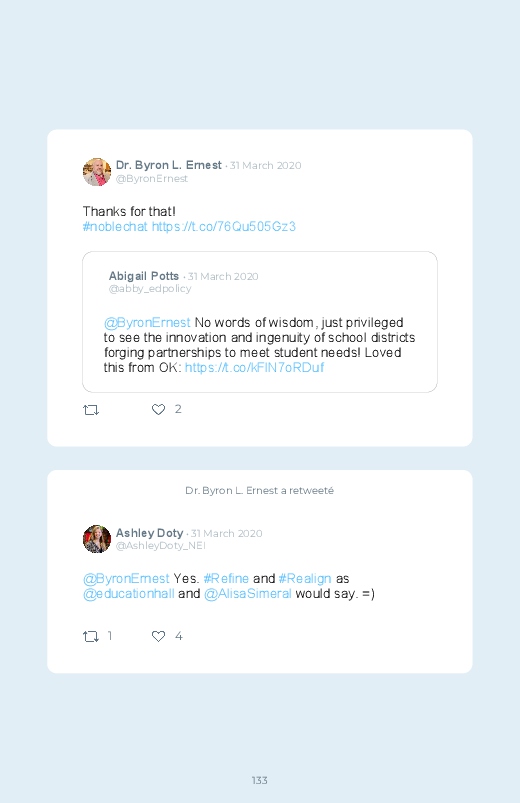Click the retweet icon on Ashley Doty's tweet
The width and height of the screenshot is (520, 803).
coord(91,637)
